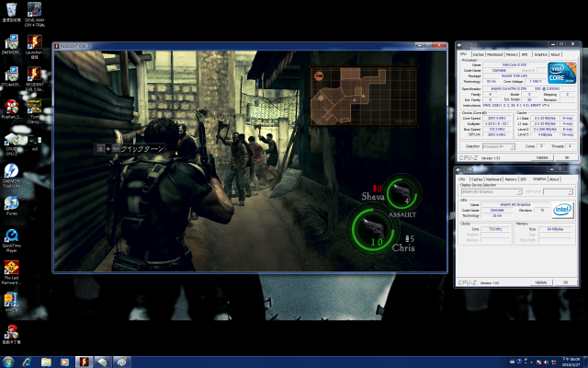This screenshot has height=368, width=588.
Task: Click Validate in upper CPU-Z window
Action: (542, 157)
